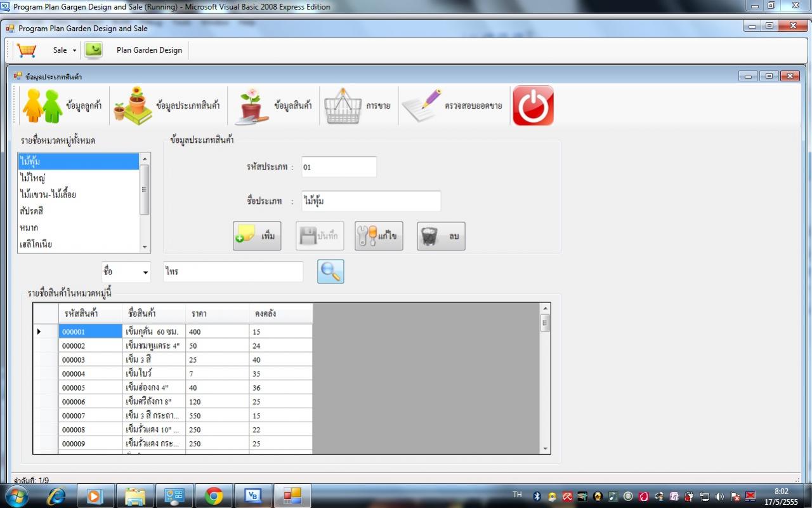
Task: Click the green Plan Garden Design icon
Action: (x=93, y=50)
